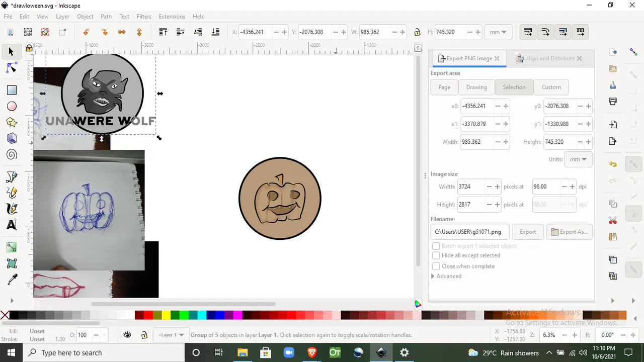
Task: Pick the yellow swatch in palette
Action: [x=166, y=315]
